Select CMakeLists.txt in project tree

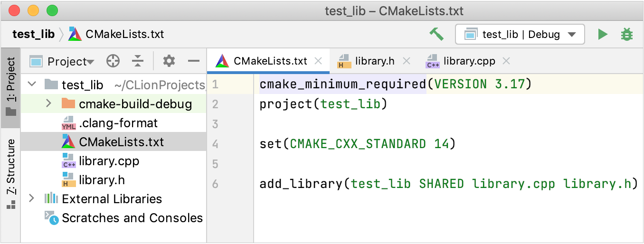[x=121, y=142]
